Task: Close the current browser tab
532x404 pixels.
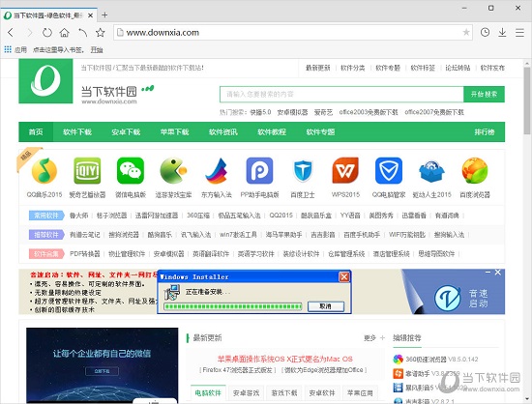Action: tap(91, 15)
